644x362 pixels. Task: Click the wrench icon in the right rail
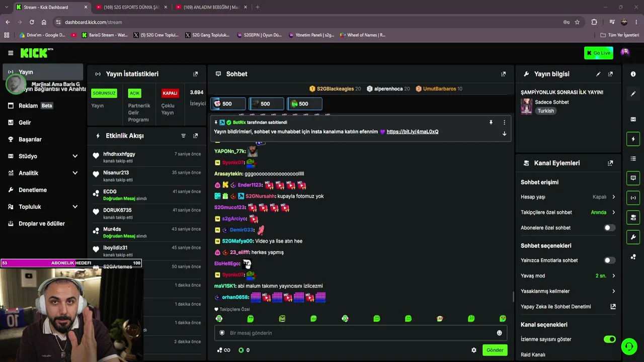[633, 237]
